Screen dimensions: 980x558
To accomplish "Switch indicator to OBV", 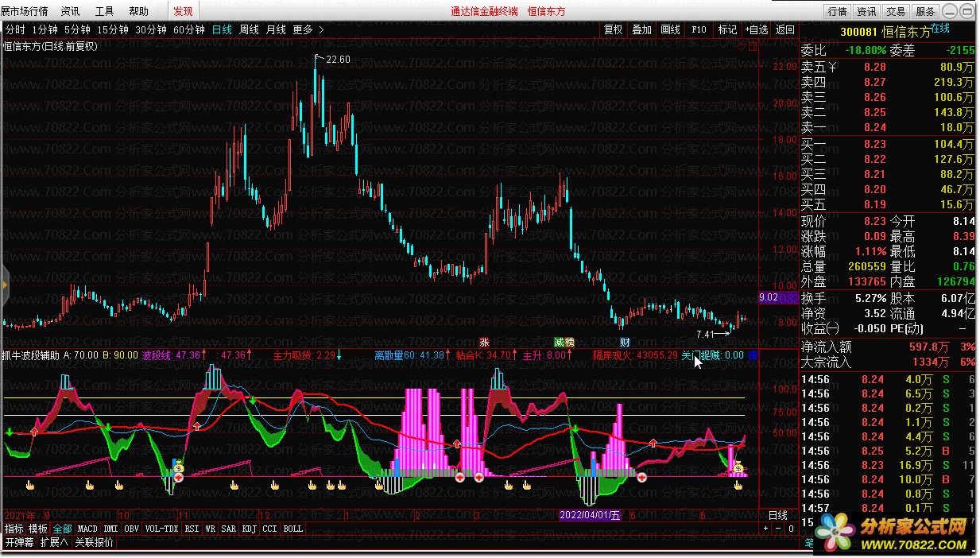I will (131, 529).
